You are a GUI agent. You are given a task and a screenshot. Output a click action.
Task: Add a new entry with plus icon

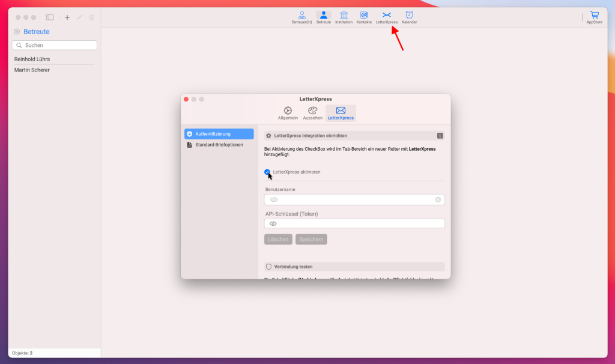pos(67,17)
